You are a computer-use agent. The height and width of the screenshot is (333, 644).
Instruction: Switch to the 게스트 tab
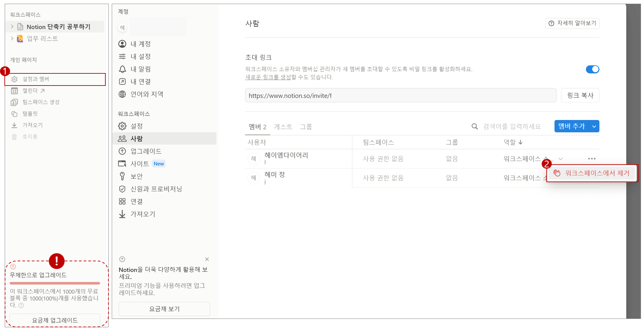(283, 127)
